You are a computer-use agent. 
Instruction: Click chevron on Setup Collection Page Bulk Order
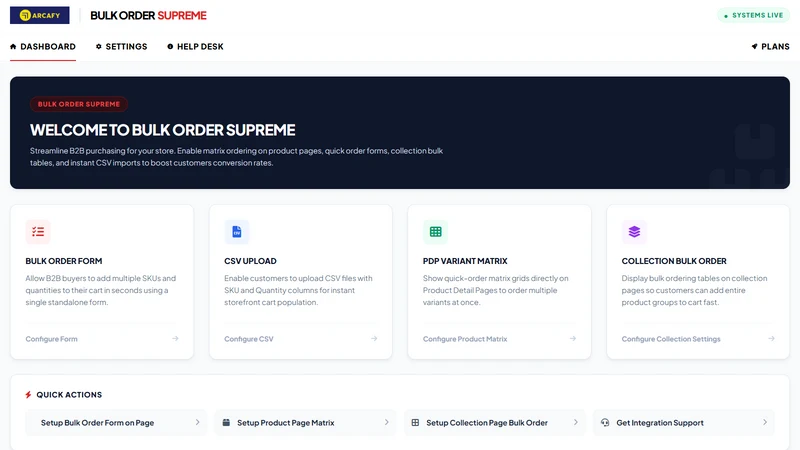[x=576, y=422]
